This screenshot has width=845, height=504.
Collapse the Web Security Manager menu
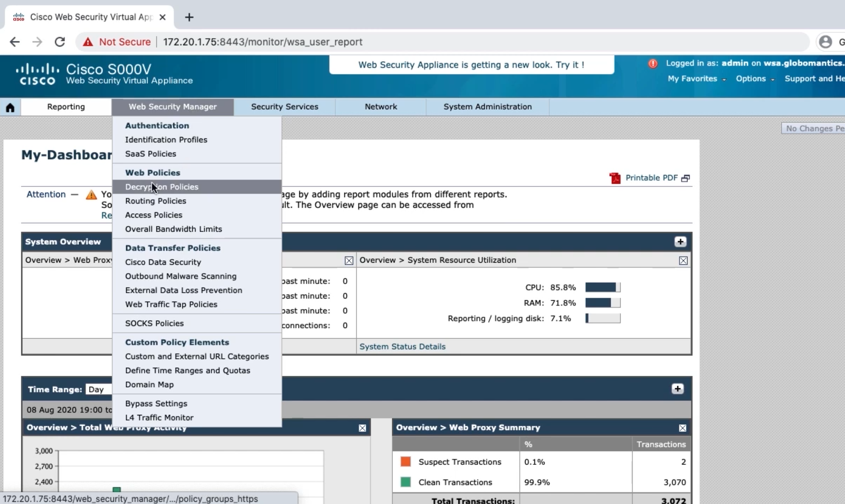[x=173, y=107]
